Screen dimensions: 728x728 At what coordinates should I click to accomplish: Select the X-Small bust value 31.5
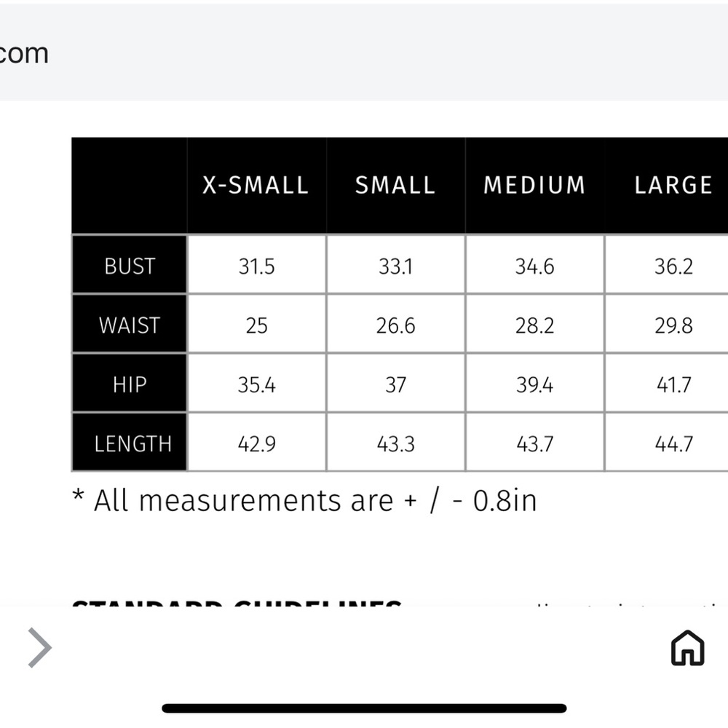click(256, 266)
